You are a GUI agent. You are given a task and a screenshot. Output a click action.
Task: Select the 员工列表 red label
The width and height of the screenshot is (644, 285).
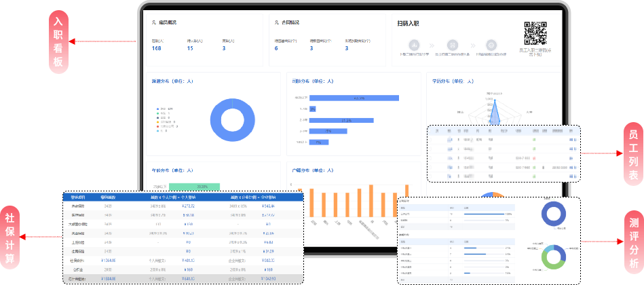coord(633,155)
